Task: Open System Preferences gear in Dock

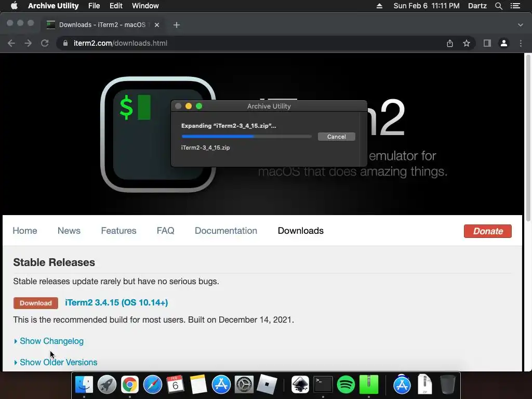Action: (x=244, y=385)
